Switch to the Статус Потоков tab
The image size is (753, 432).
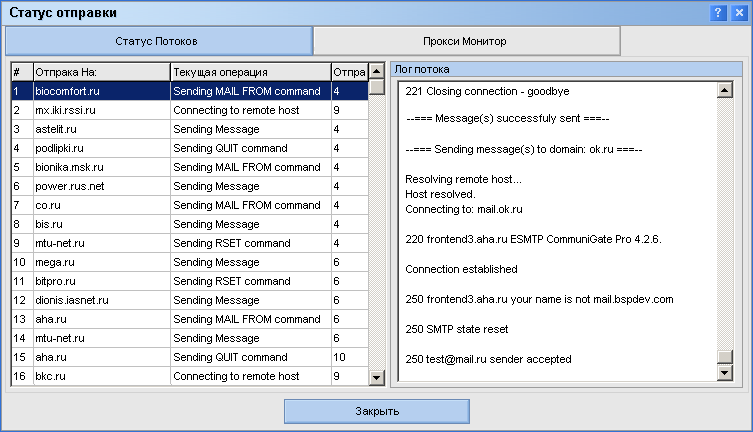pos(159,41)
